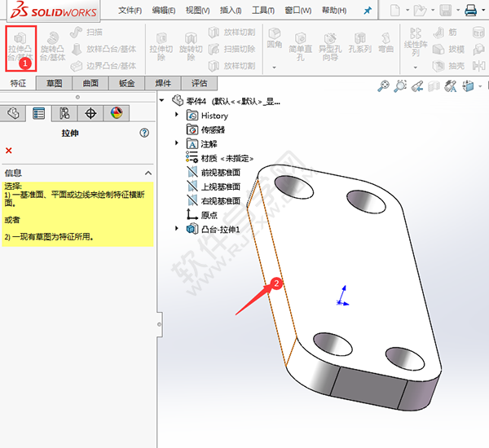
Task: Cancel the 拉伸 command with red X
Action: click(9, 151)
